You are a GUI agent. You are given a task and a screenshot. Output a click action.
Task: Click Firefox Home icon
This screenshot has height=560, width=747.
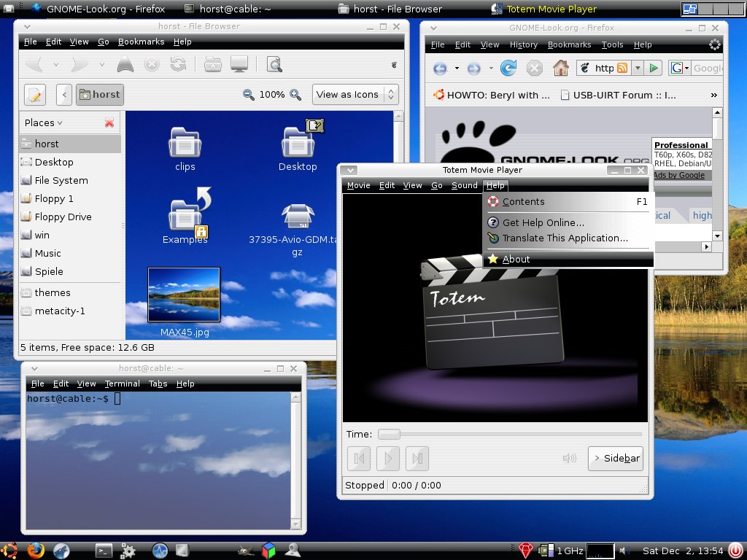(x=561, y=68)
